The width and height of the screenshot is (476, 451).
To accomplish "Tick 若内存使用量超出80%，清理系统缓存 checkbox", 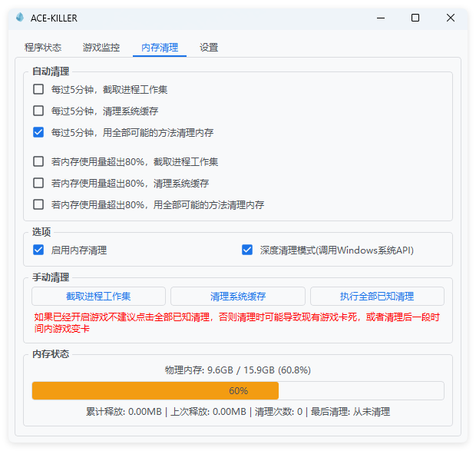I will pyautogui.click(x=38, y=184).
